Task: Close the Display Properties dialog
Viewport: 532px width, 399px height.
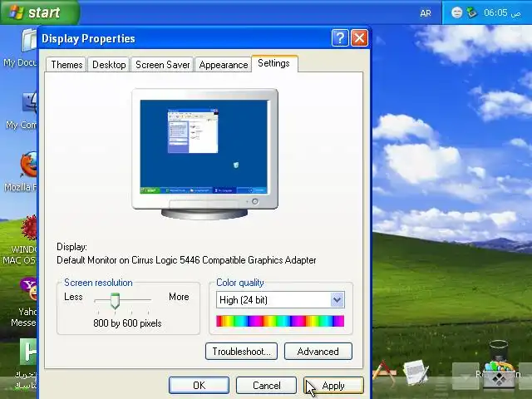Action: point(359,37)
